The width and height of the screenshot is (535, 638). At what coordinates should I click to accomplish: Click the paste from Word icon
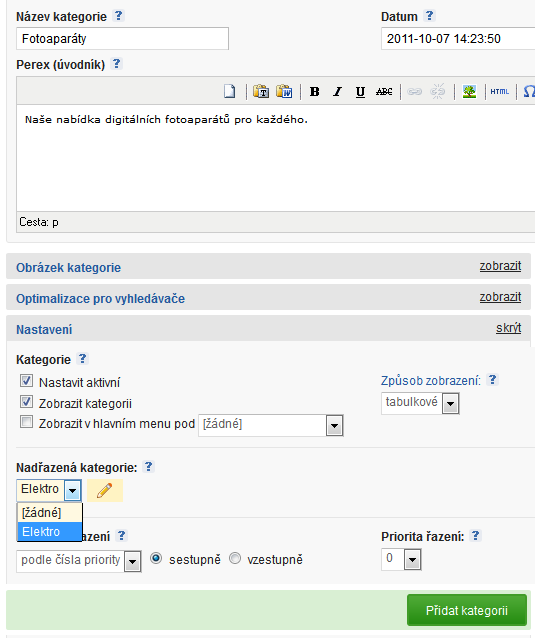coord(284,92)
